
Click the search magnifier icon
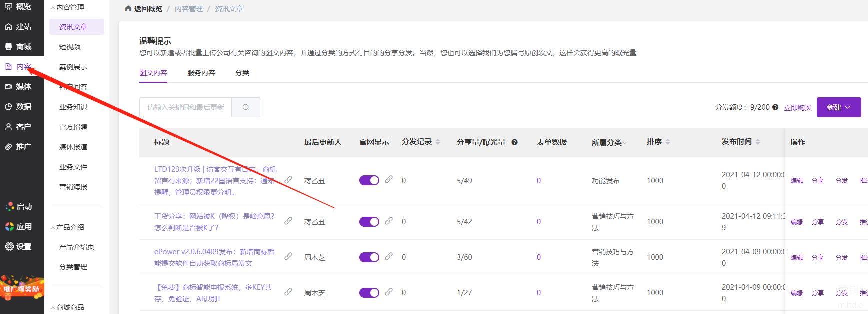tap(246, 107)
